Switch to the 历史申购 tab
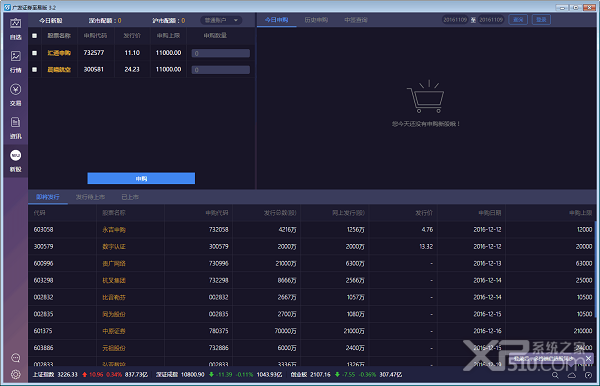The image size is (600, 386). click(x=316, y=20)
